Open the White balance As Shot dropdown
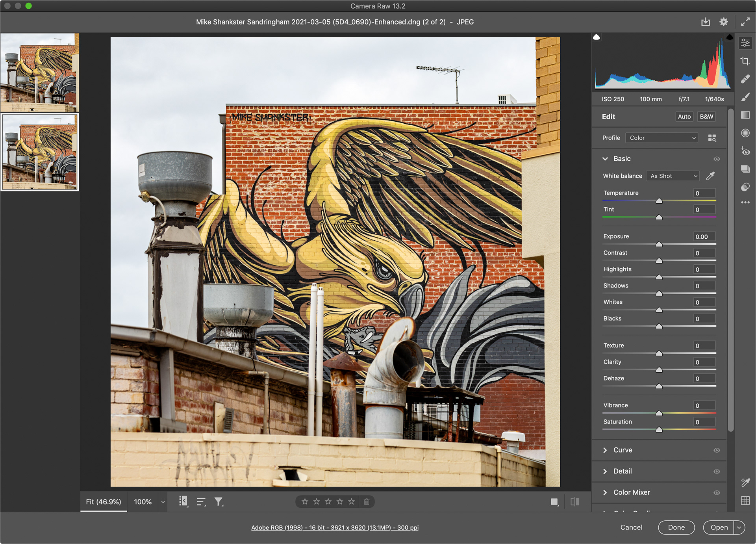756x544 pixels. coord(673,176)
